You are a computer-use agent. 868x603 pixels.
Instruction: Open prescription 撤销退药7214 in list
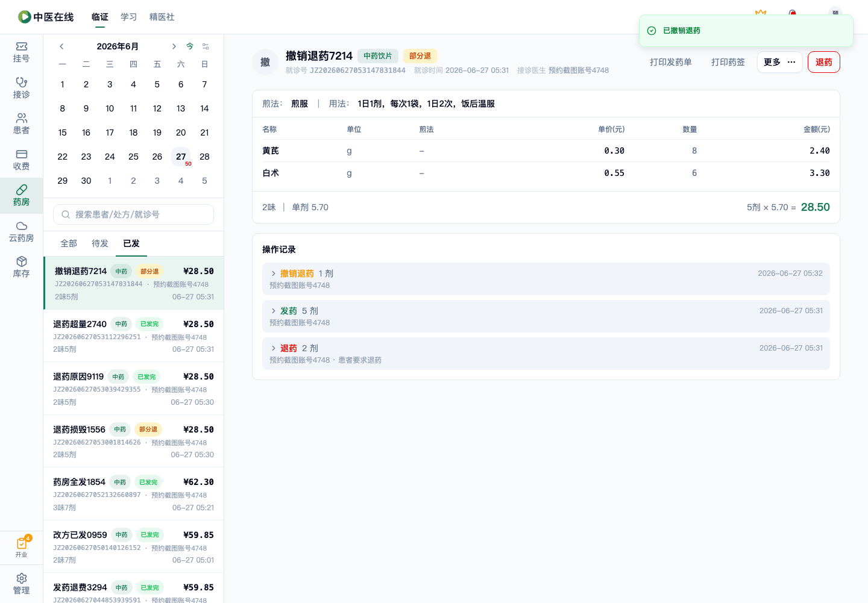pos(133,283)
